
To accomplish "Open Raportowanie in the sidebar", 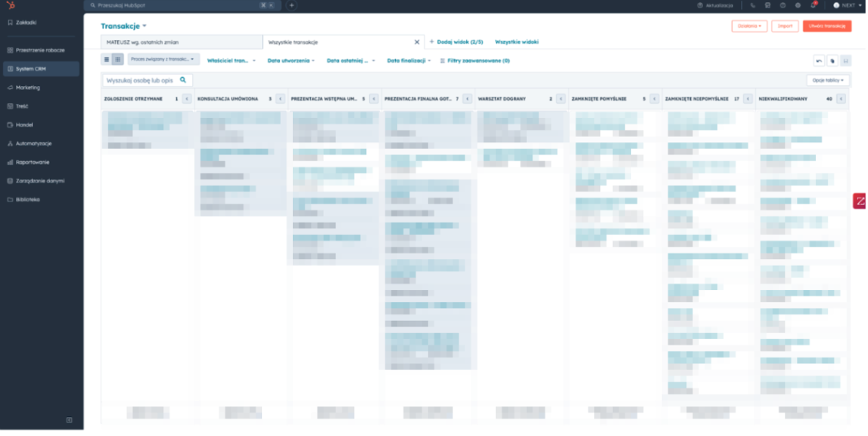I will pos(33,163).
